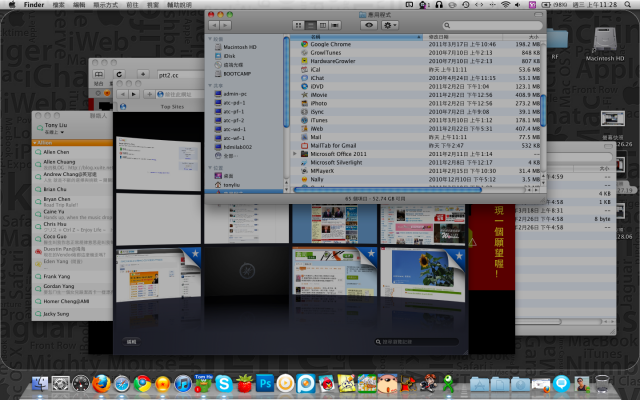Click the Top Sites history search field
This screenshot has height=400, width=640.
[416, 342]
